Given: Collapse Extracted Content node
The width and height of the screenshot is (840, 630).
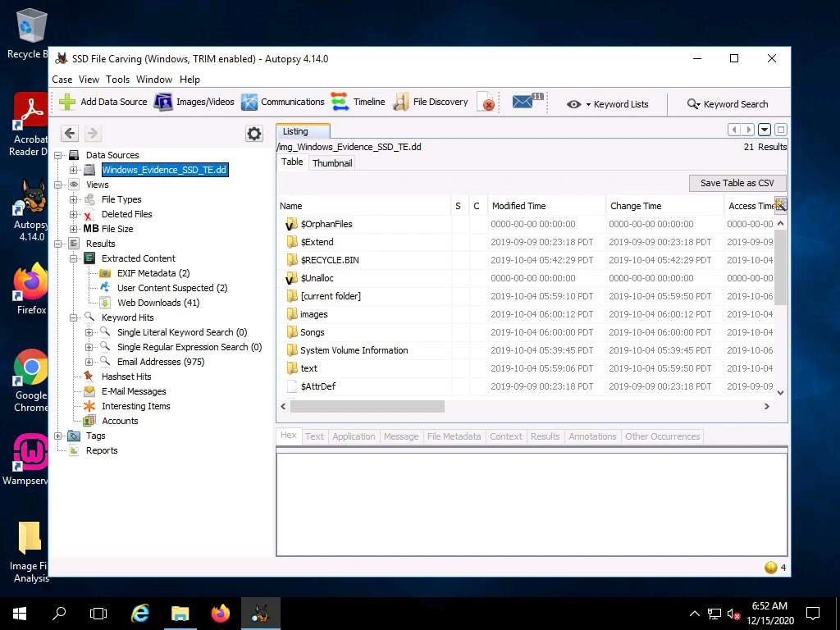Looking at the screenshot, I should 73,258.
